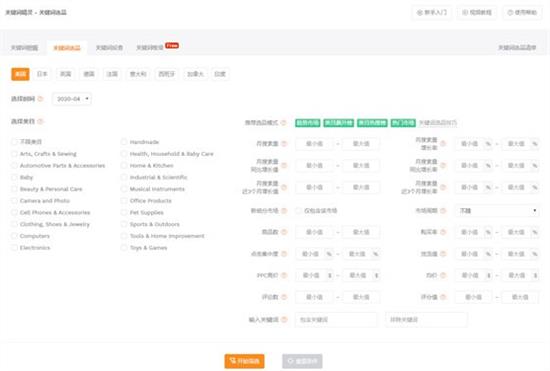Focus the 包含关键词 input field
Viewport: 550px width, 371px height.
tap(336, 320)
